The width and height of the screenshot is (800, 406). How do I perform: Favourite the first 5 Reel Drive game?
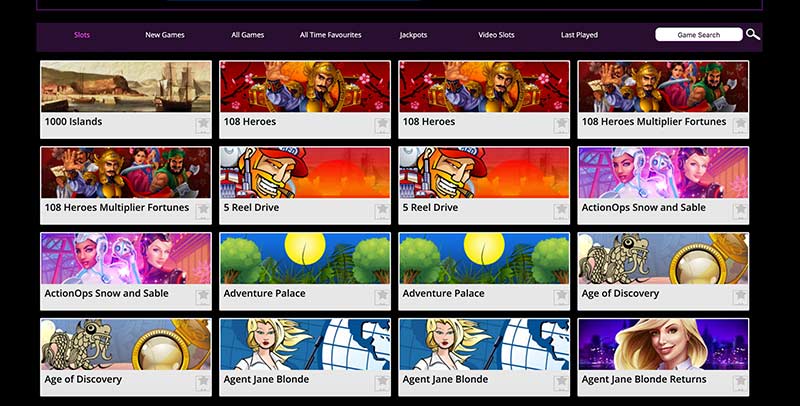[x=382, y=211]
